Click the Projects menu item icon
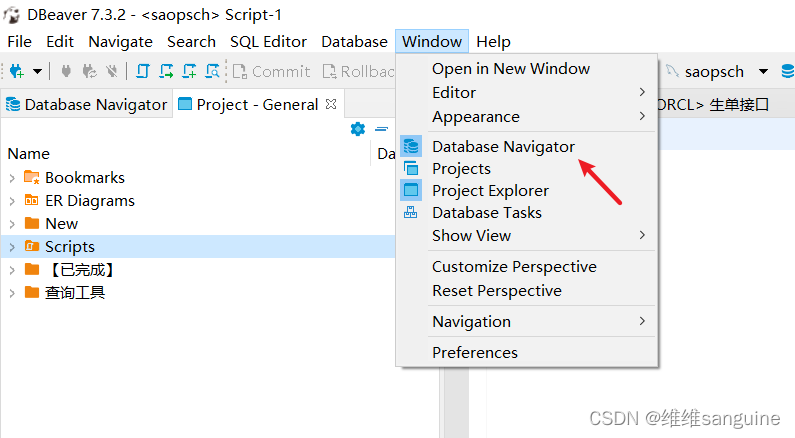The height and width of the screenshot is (438, 795). (x=411, y=168)
